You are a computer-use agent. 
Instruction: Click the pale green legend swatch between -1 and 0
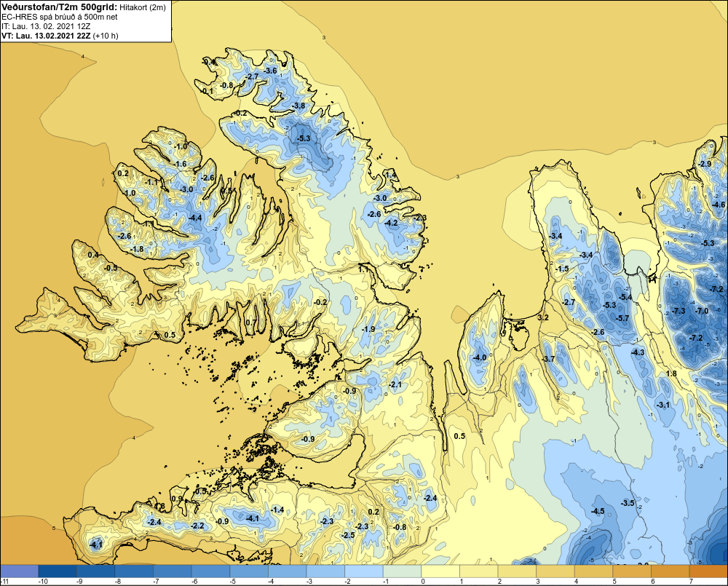[403, 571]
